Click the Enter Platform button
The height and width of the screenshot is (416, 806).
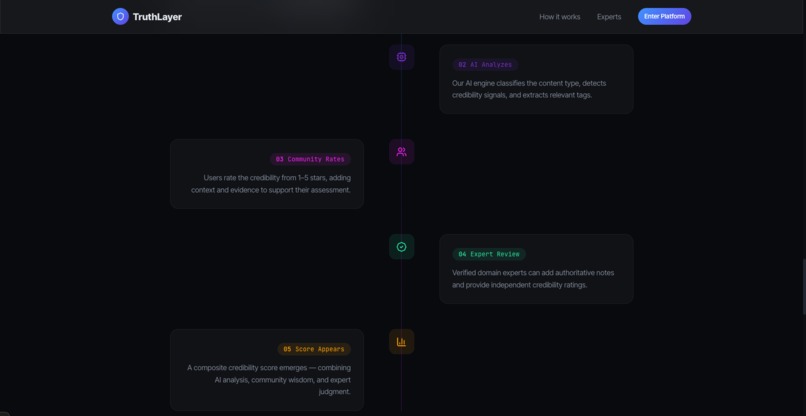664,16
